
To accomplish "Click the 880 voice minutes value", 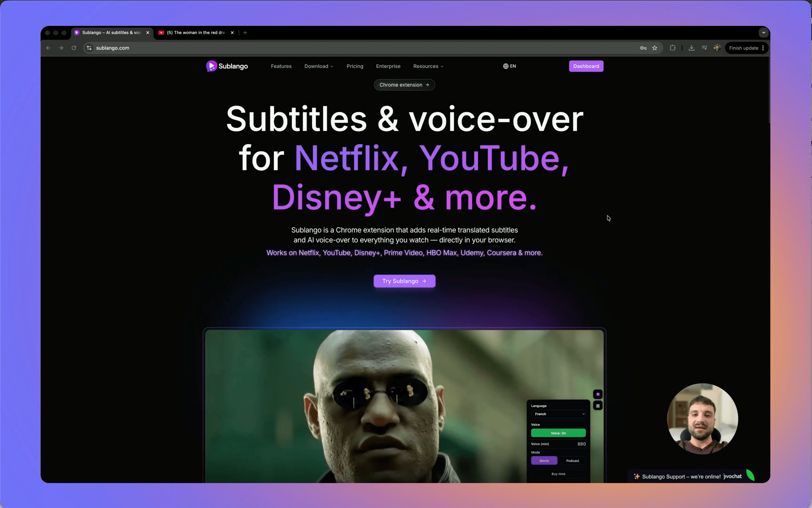I will (x=581, y=444).
